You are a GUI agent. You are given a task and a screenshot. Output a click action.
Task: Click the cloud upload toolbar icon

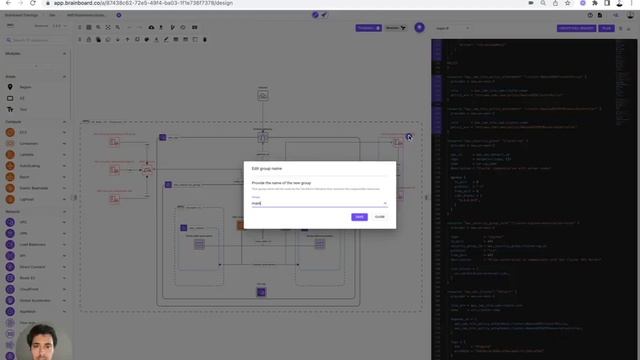pyautogui.click(x=151, y=27)
